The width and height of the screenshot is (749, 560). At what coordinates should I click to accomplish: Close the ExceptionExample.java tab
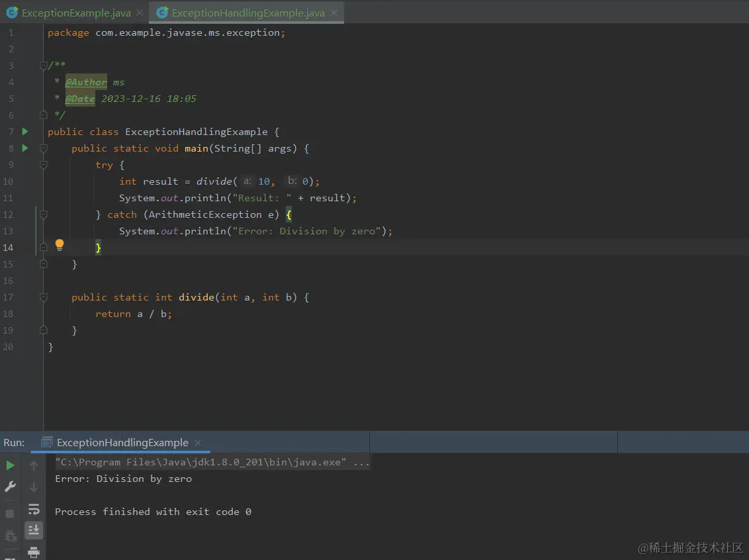click(x=140, y=13)
